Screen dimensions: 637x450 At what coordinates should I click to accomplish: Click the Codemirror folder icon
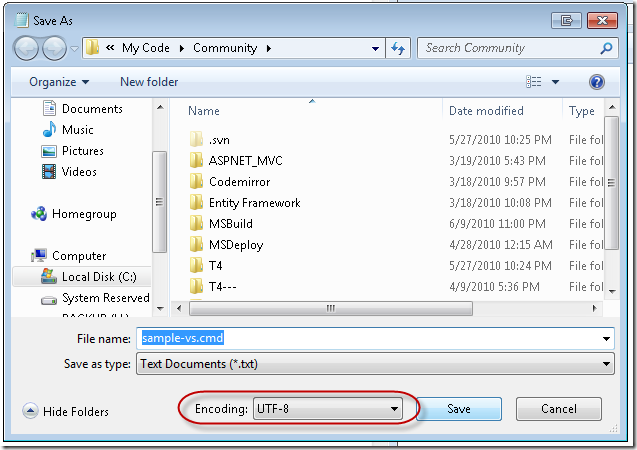196,181
